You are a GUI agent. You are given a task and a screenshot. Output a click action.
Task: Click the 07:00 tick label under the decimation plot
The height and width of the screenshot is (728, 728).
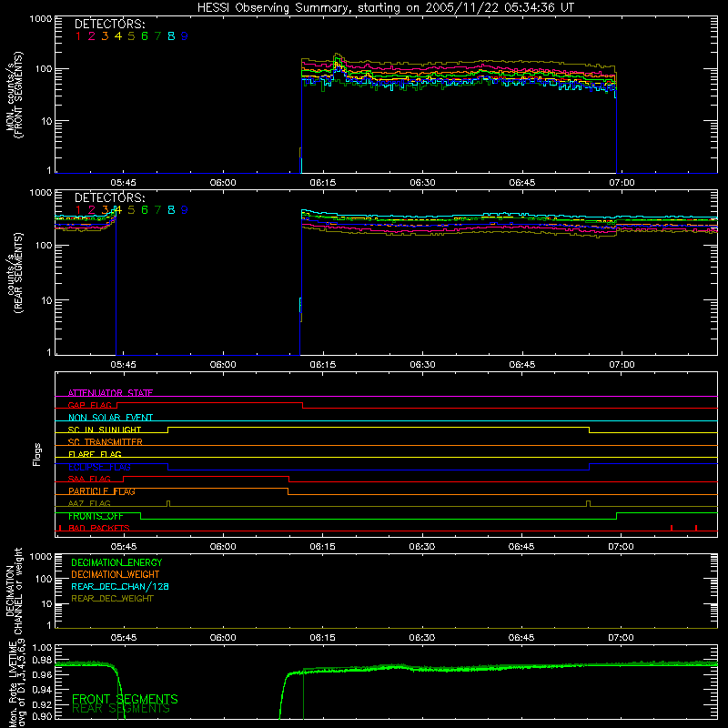(621, 638)
